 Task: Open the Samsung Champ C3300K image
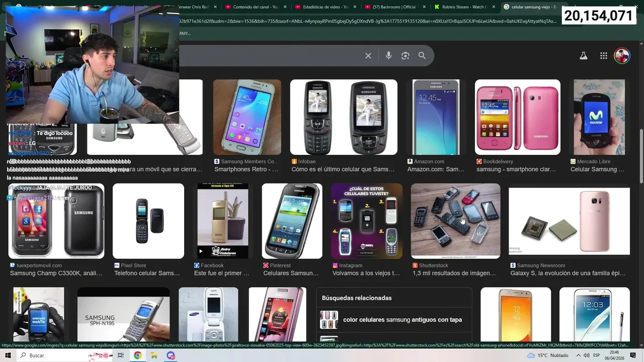pos(56,221)
